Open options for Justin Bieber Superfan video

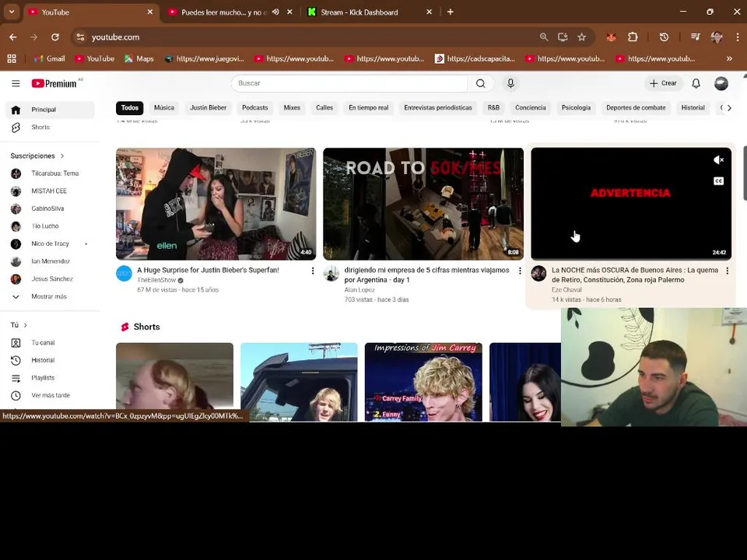click(313, 271)
